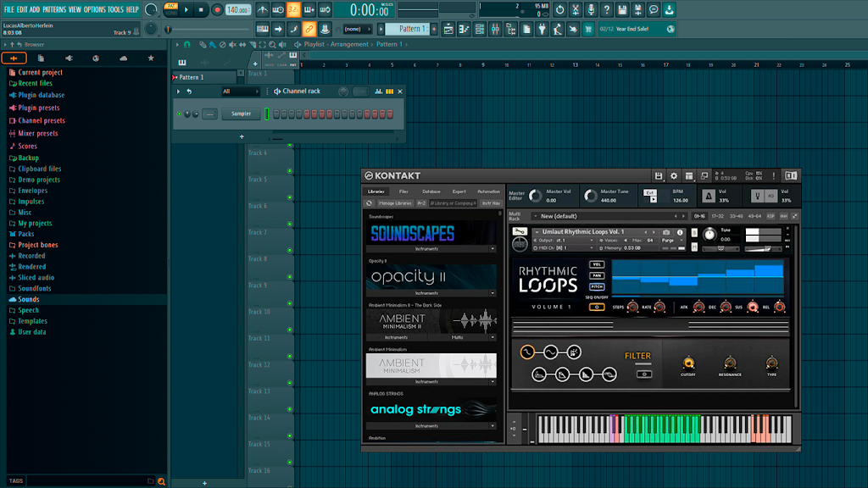
Task: Open Umlaut Rhythmic Loops instrument dropdown arrow
Action: (537, 232)
